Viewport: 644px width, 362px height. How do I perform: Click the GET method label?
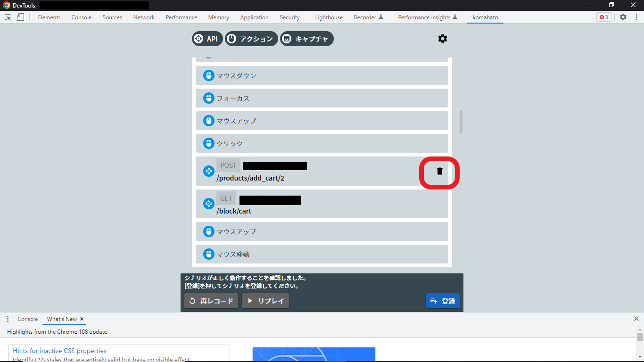[226, 198]
